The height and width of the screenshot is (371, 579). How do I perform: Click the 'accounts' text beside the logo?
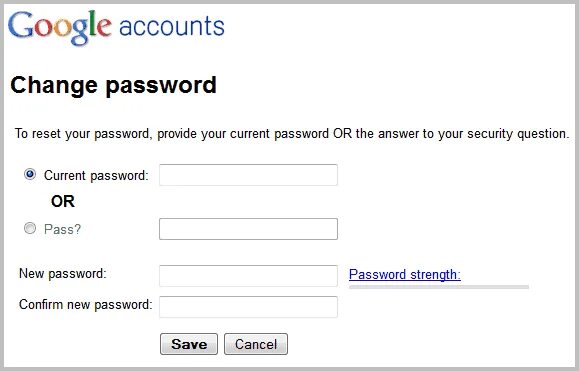tap(172, 26)
